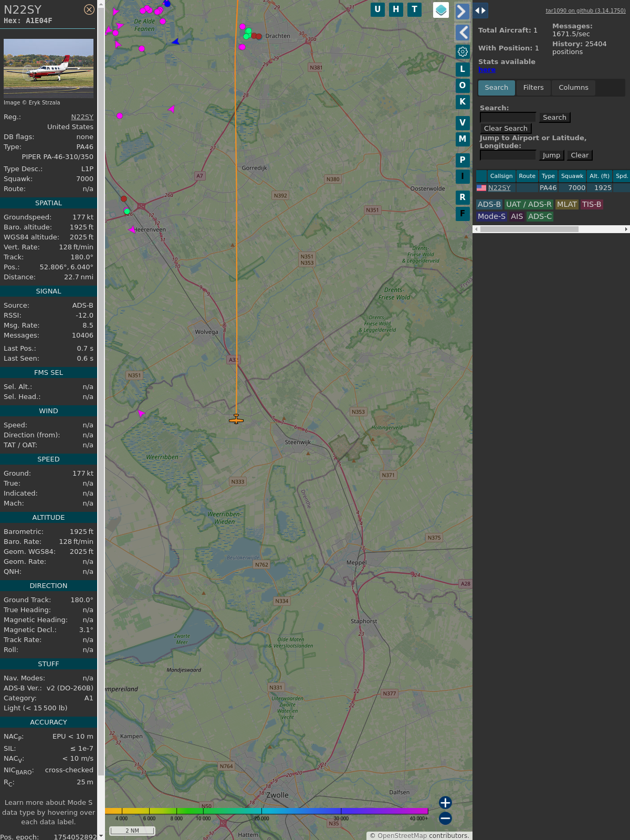Sort table by Squawk column
Viewport: 630px width, 840px height.
(572, 176)
